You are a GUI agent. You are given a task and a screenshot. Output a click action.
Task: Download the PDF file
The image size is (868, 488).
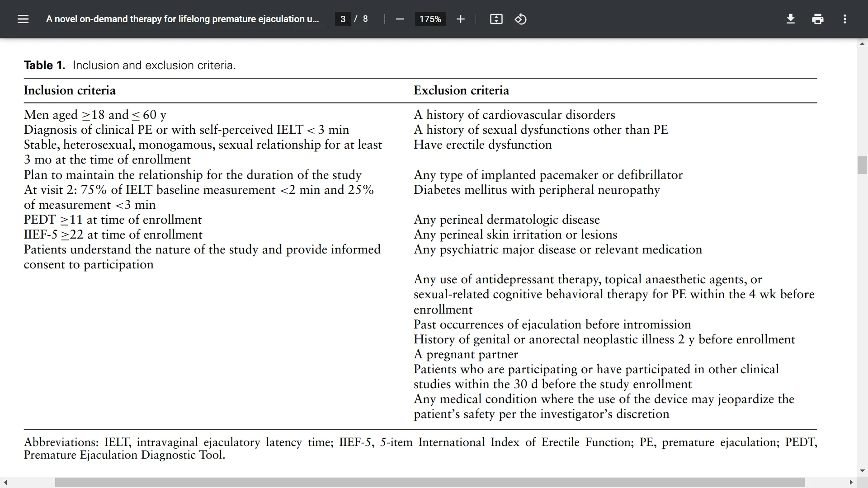(x=791, y=19)
